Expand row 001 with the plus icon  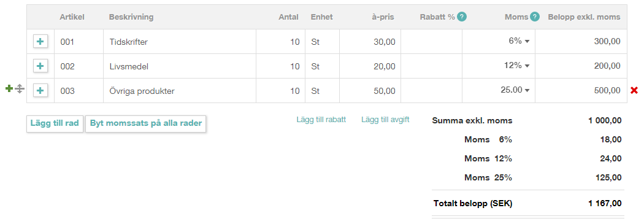(x=40, y=42)
